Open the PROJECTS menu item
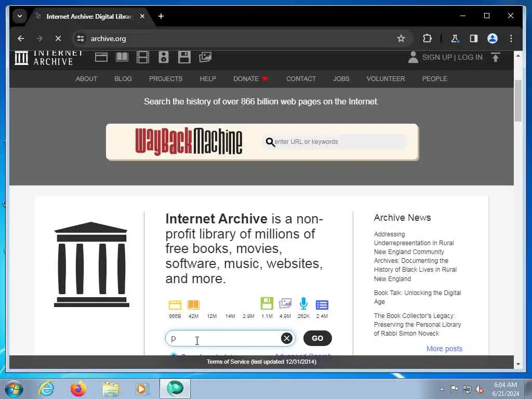The width and height of the screenshot is (532, 399). (166, 79)
